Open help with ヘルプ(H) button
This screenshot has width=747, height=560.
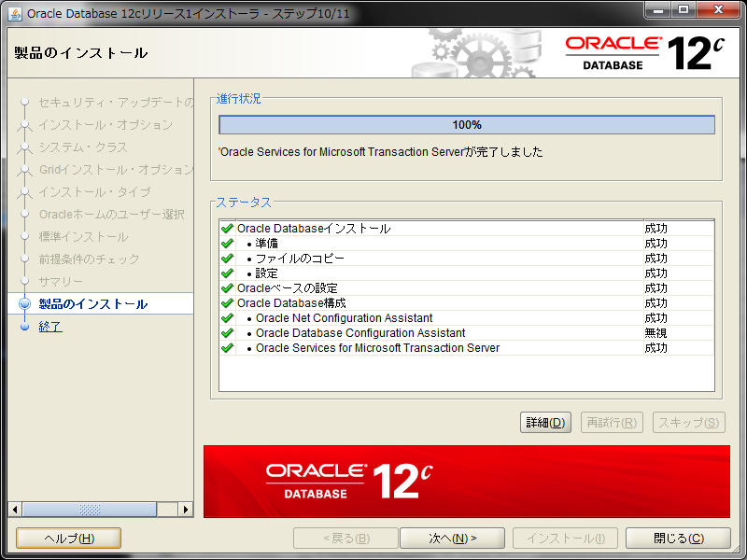(68, 539)
